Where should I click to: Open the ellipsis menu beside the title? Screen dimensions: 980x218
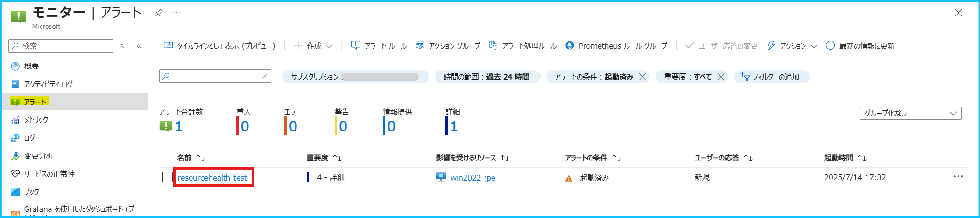pos(176,13)
